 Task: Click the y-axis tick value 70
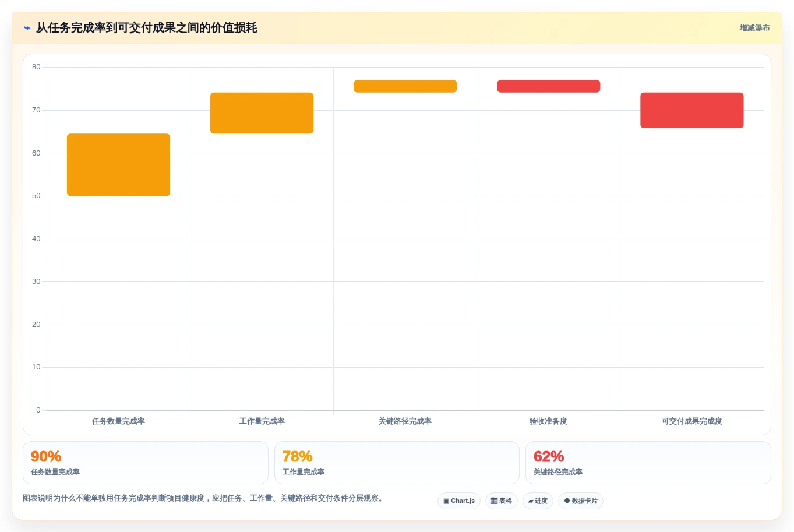[36, 110]
